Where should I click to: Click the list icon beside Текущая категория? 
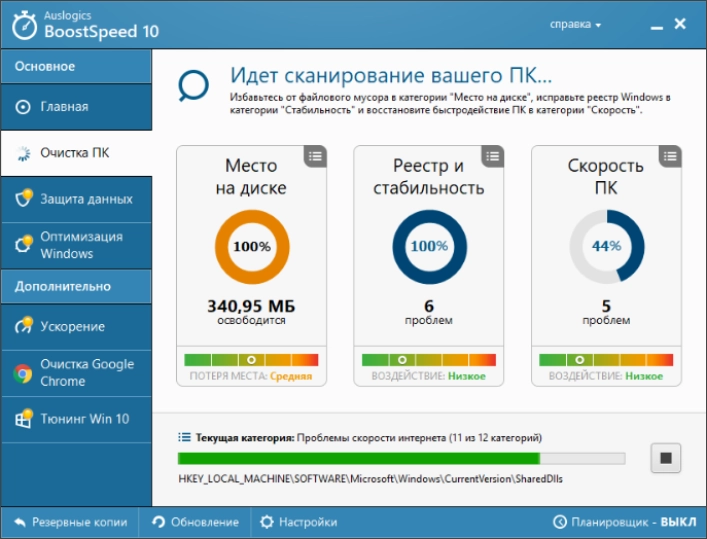(184, 437)
